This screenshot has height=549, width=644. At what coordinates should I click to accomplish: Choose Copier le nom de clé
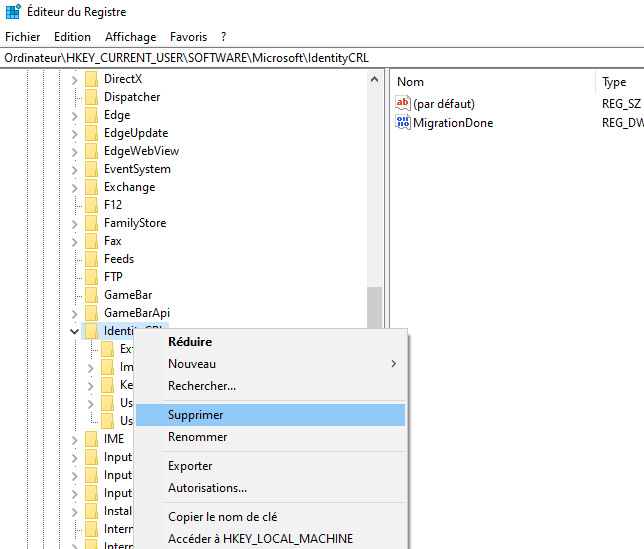270,517
